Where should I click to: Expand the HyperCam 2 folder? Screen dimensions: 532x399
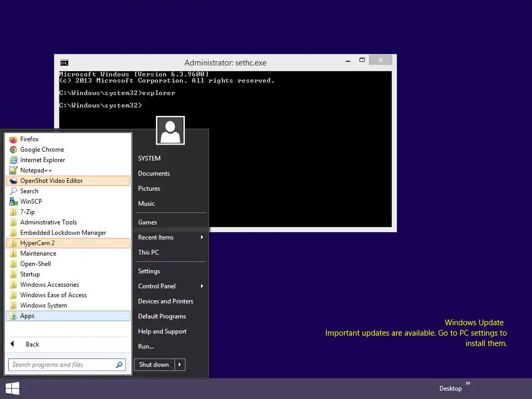[68, 243]
